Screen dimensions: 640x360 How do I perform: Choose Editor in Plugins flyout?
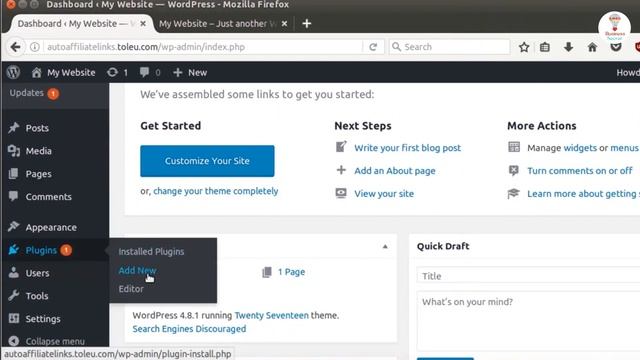click(x=131, y=289)
